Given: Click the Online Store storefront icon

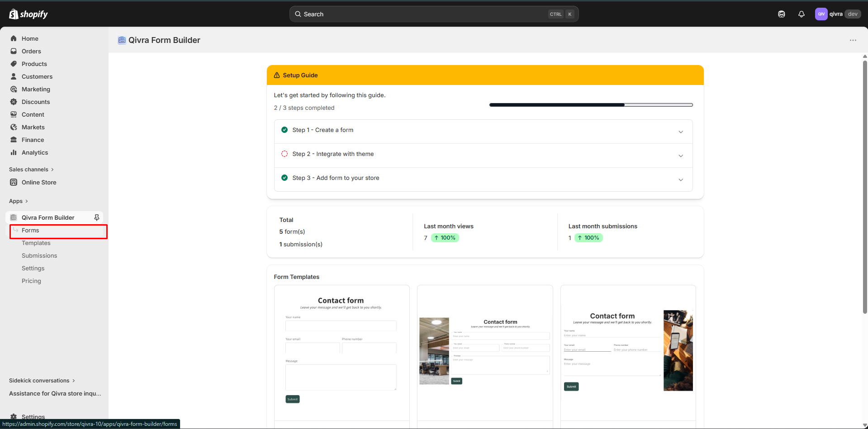Looking at the screenshot, I should 14,182.
